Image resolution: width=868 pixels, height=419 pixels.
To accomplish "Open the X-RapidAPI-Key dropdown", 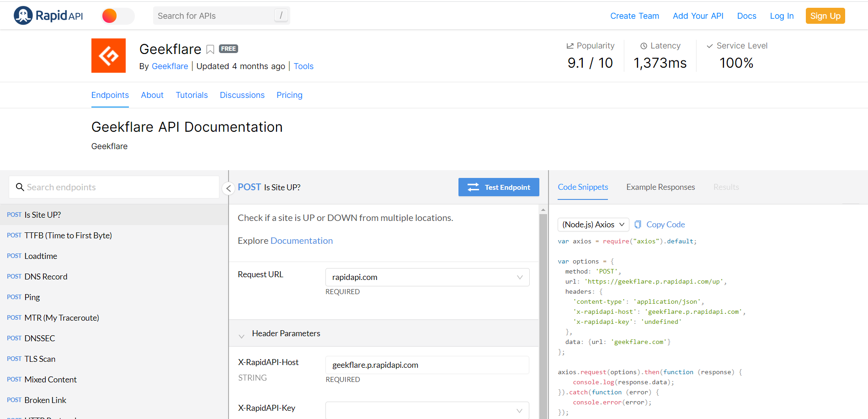I will tap(519, 411).
